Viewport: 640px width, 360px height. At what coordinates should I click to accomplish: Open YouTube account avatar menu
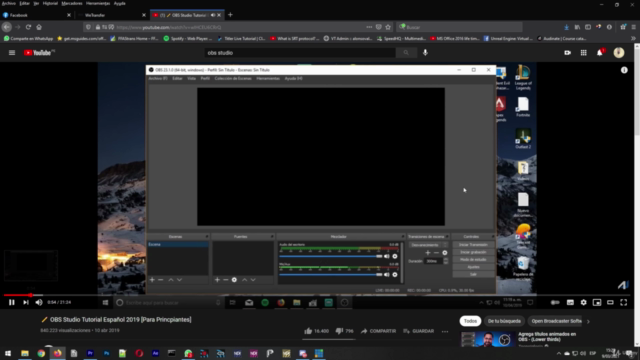(x=619, y=53)
